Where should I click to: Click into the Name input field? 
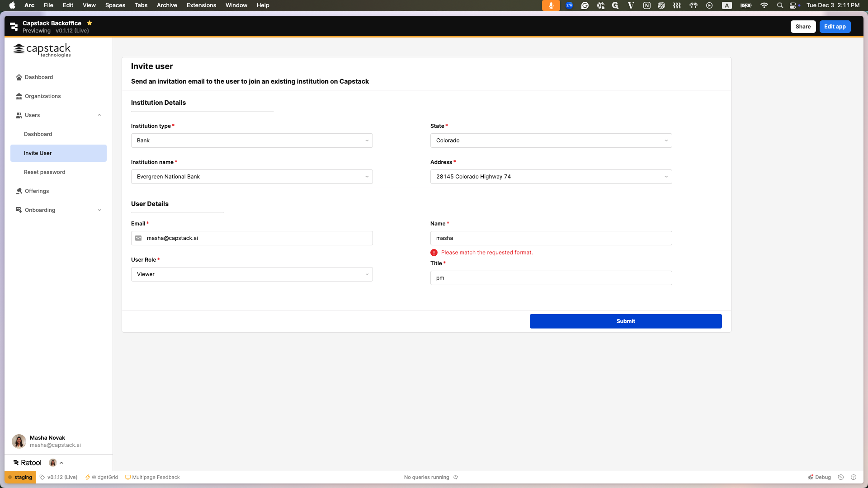coord(551,238)
